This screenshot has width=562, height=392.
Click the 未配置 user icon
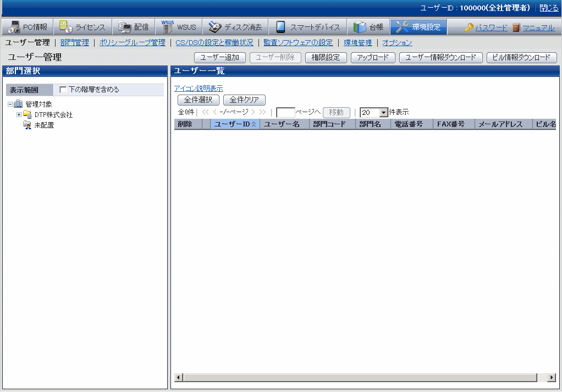pos(27,125)
